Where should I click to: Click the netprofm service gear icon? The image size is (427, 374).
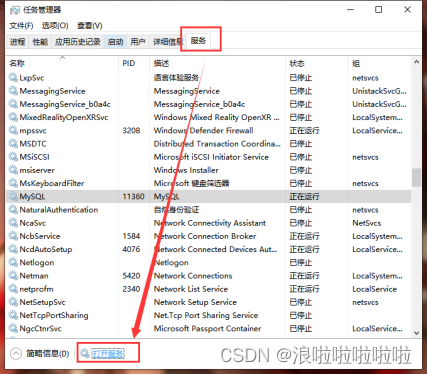(x=13, y=289)
